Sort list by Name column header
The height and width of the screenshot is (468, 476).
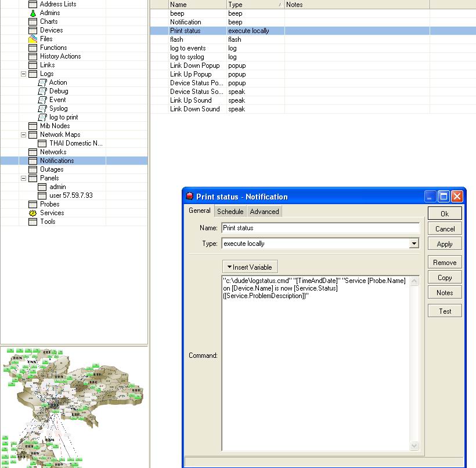coord(197,5)
